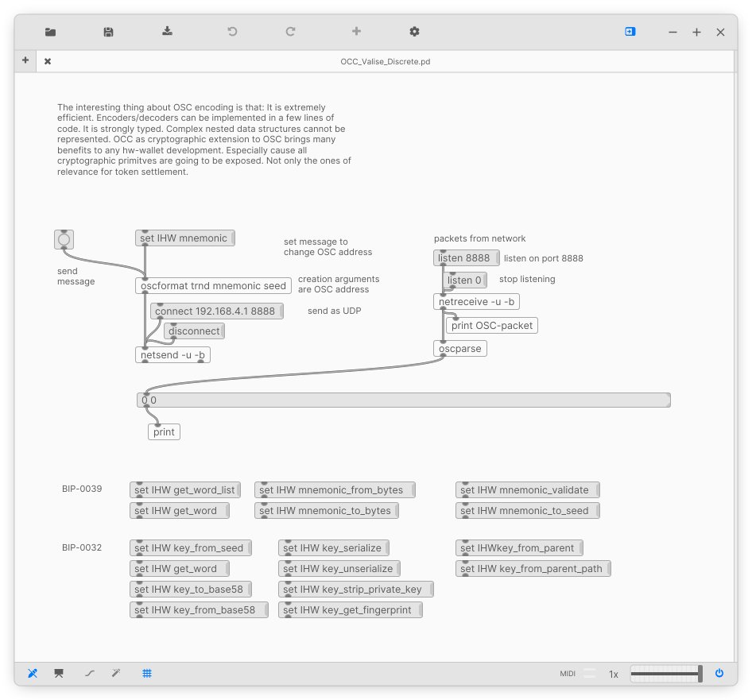Click 'set IHW key_from_base58' message
This screenshot has width=752, height=700.
coord(199,610)
